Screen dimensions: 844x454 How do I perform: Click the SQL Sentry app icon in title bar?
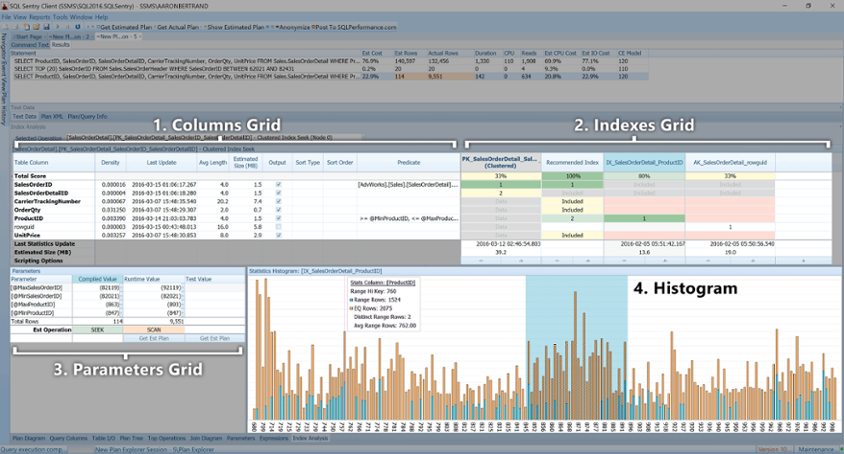pyautogui.click(x=6, y=6)
